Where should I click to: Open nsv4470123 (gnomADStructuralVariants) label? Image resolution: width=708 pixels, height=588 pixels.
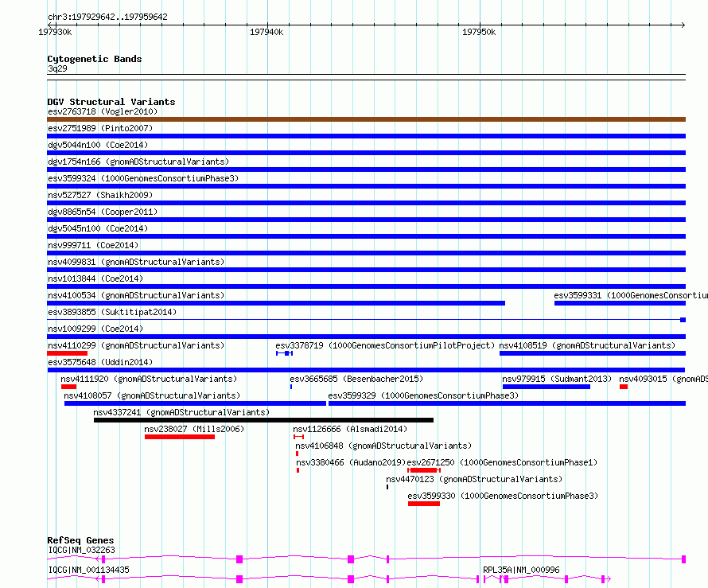474,479
